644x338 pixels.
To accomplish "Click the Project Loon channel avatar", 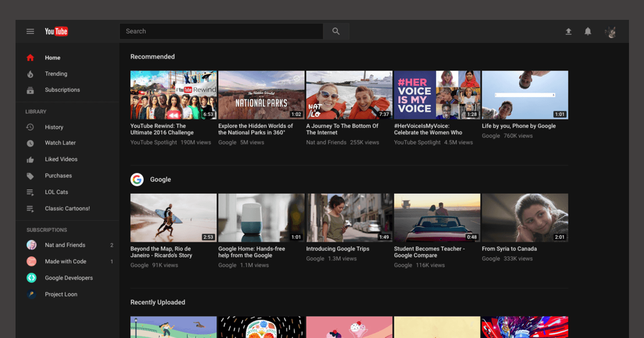I will [32, 294].
